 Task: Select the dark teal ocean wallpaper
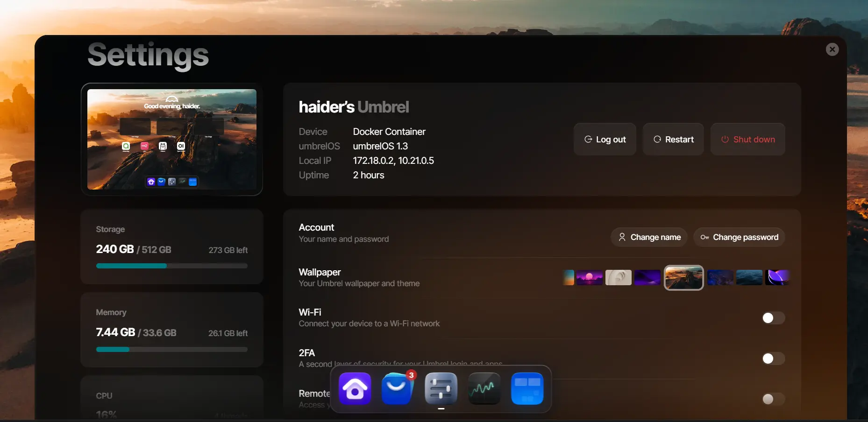click(749, 277)
